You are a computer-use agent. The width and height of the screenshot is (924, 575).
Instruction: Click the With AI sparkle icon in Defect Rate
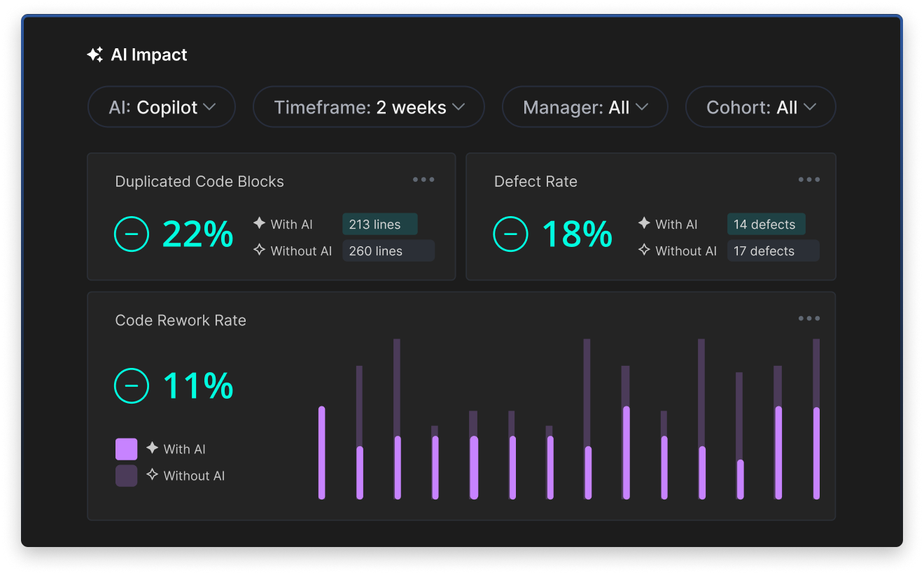point(644,223)
